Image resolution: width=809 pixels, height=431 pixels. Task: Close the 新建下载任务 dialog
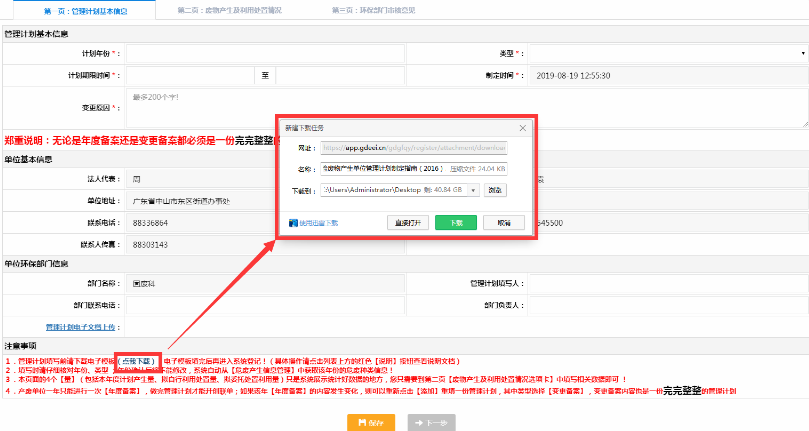coord(523,128)
